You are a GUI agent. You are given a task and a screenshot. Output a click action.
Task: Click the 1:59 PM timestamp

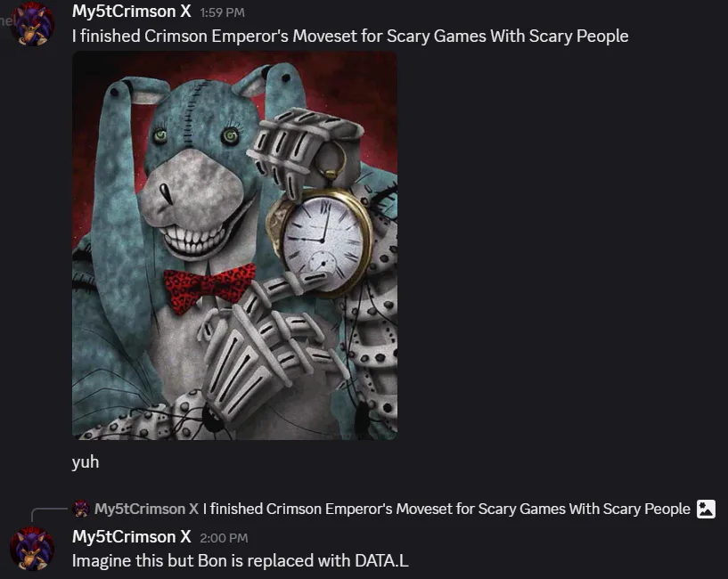tap(223, 12)
